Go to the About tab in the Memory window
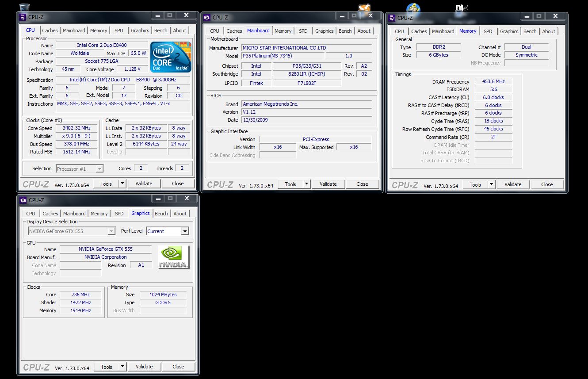The width and height of the screenshot is (588, 379). point(549,31)
